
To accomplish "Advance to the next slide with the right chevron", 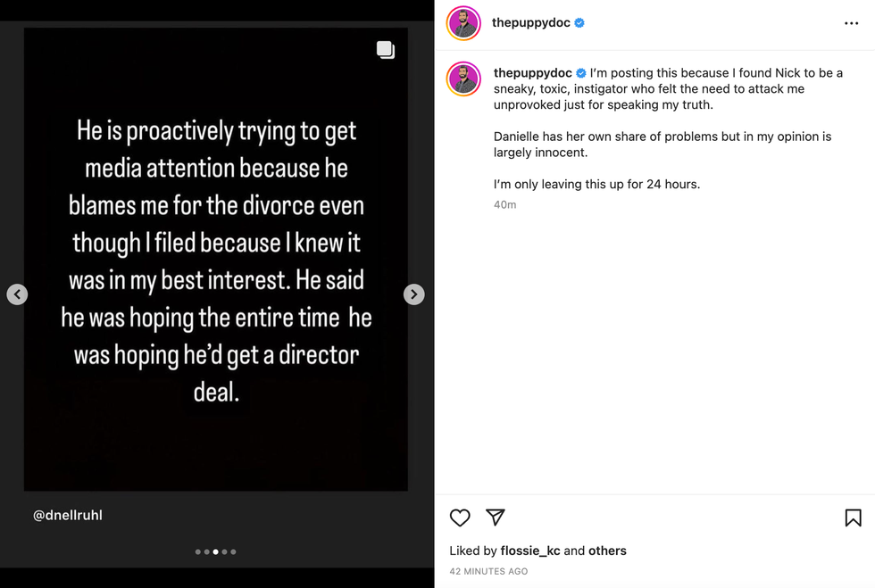I will click(x=413, y=294).
